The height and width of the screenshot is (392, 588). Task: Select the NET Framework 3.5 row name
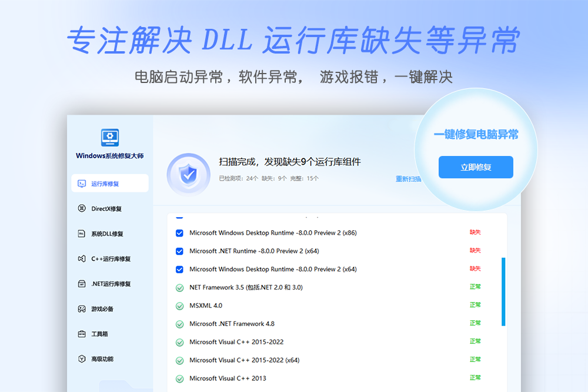(x=246, y=287)
